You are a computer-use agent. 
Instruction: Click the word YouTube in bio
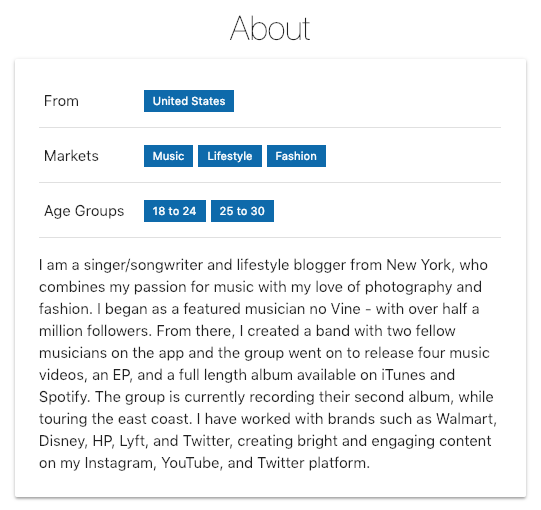(191, 463)
